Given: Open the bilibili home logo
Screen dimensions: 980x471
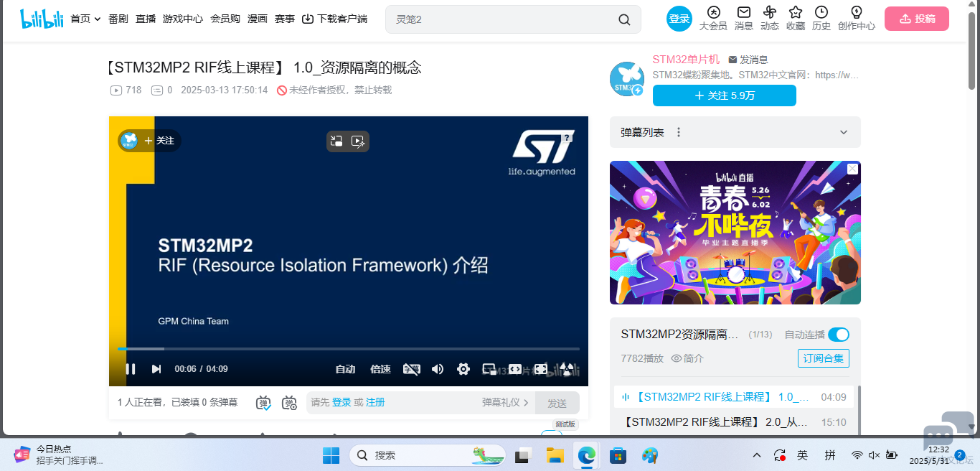Looking at the screenshot, I should 42,19.
